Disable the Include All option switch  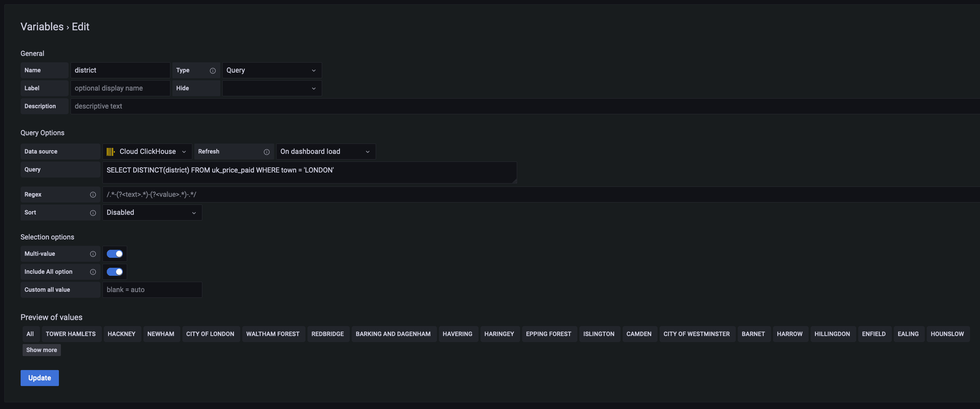click(x=114, y=271)
